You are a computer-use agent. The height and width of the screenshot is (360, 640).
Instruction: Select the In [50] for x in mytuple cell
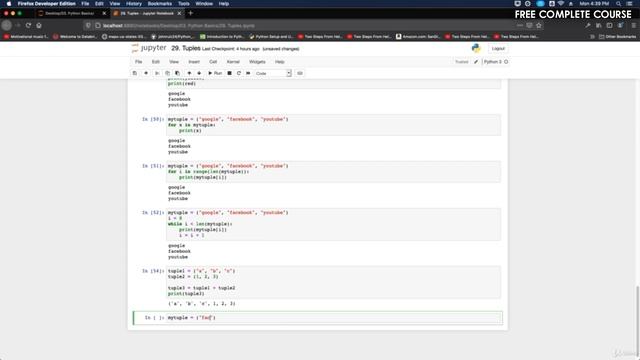pyautogui.click(x=333, y=125)
